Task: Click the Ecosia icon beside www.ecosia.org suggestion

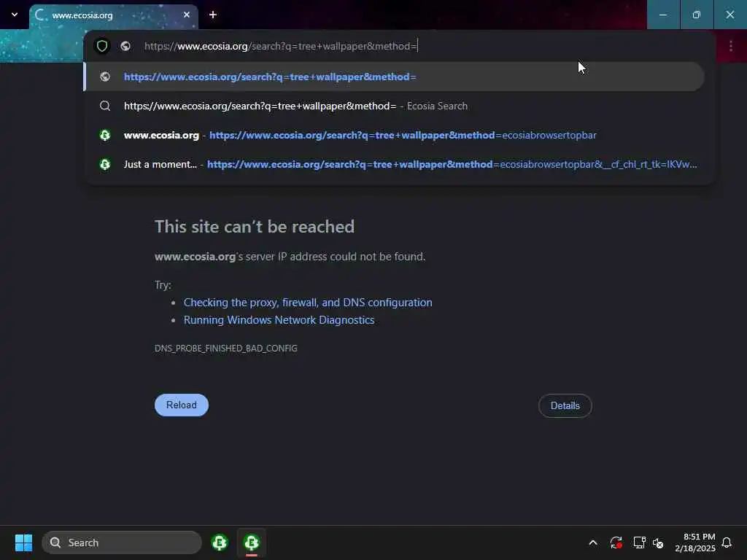Action: pyautogui.click(x=105, y=135)
